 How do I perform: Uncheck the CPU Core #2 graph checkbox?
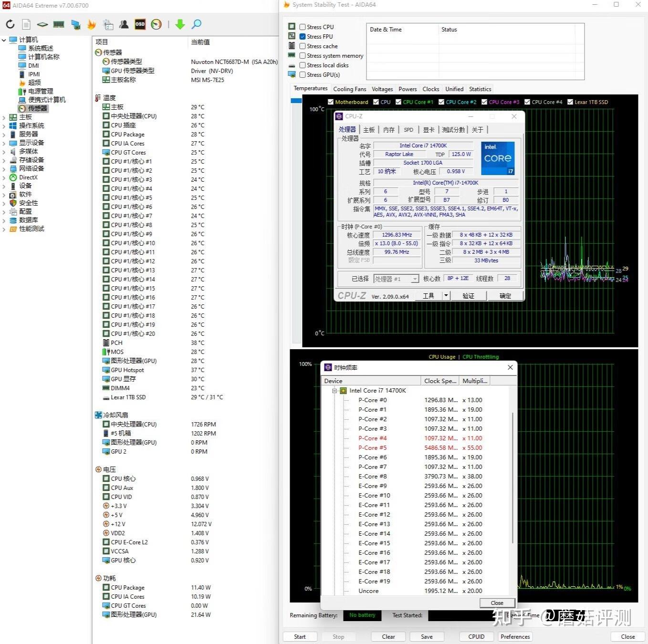pos(442,102)
